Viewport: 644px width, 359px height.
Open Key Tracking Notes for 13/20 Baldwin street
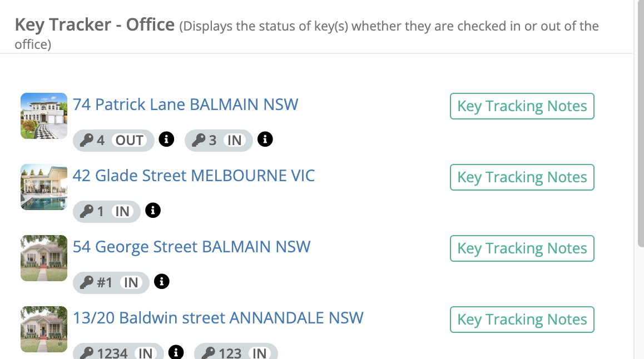tap(522, 320)
